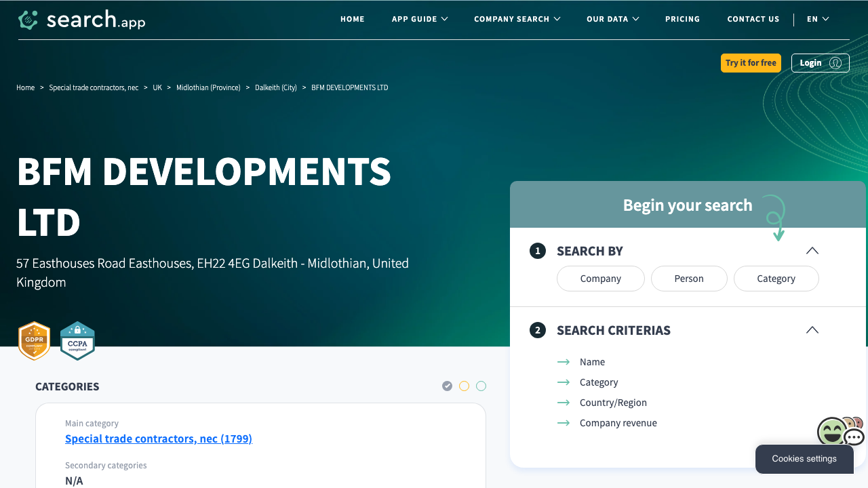Click the Try it for free button
This screenshot has width=868, height=488.
[x=751, y=62]
